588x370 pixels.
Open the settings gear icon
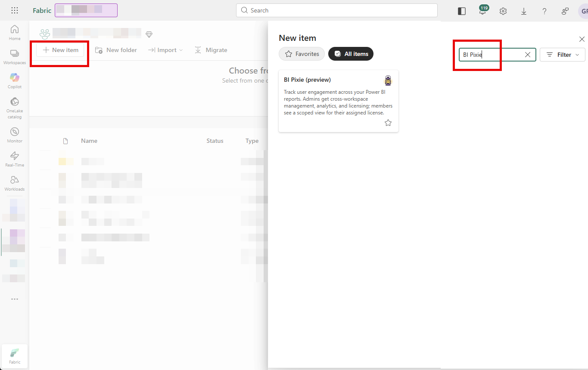point(503,11)
